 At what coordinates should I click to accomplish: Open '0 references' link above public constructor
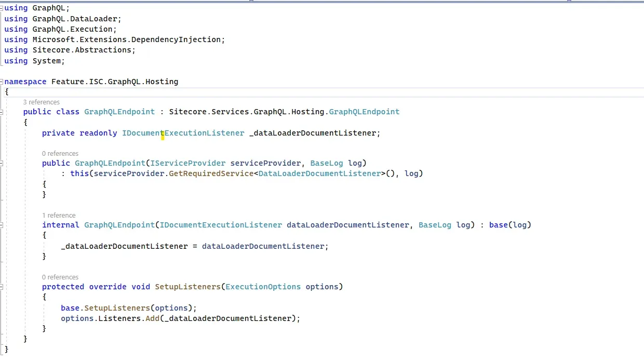click(x=60, y=154)
